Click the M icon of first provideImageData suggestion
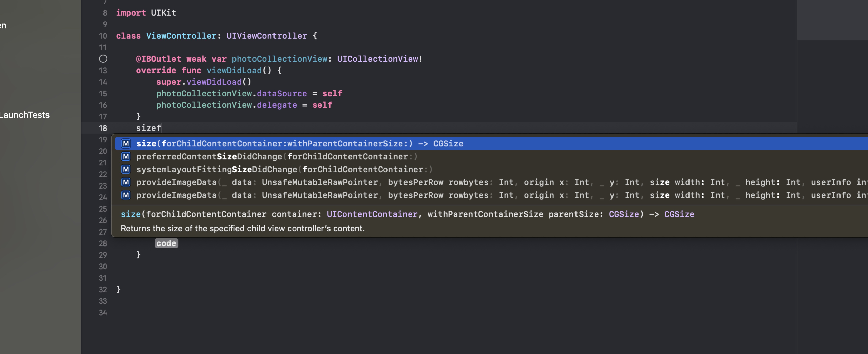This screenshot has width=868, height=354. pyautogui.click(x=126, y=182)
